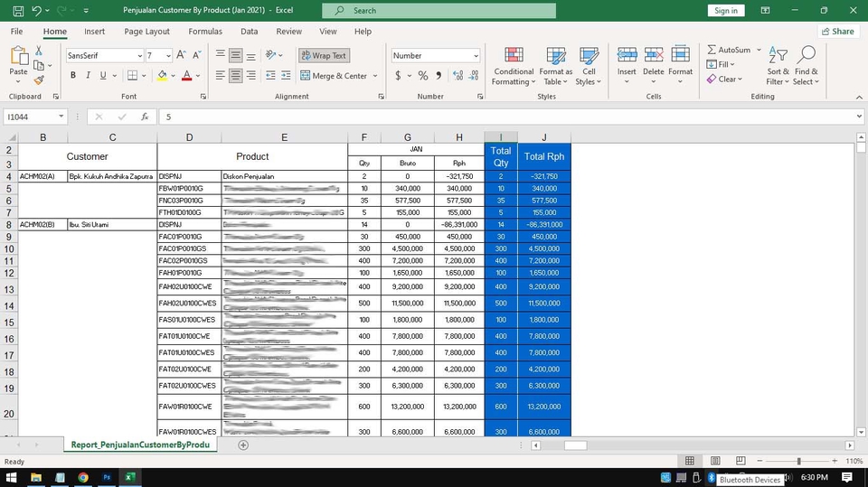Click Decrease Decimal icon
868x487 pixels.
coord(474,75)
